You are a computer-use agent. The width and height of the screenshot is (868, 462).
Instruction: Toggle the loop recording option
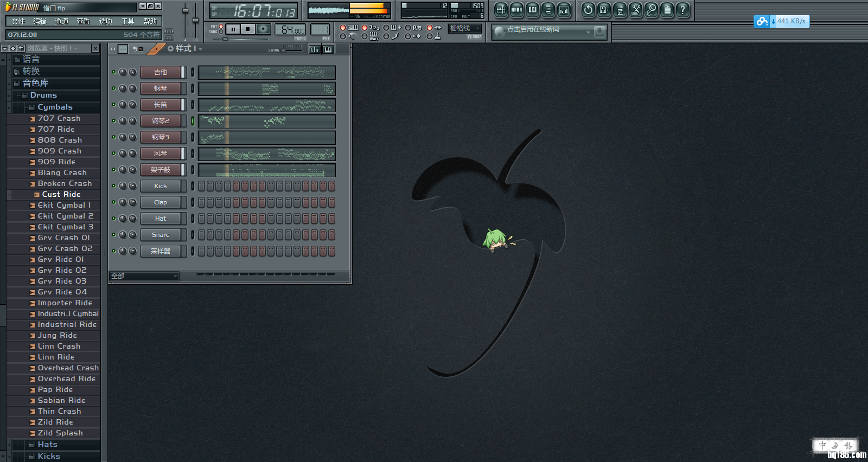[x=407, y=28]
